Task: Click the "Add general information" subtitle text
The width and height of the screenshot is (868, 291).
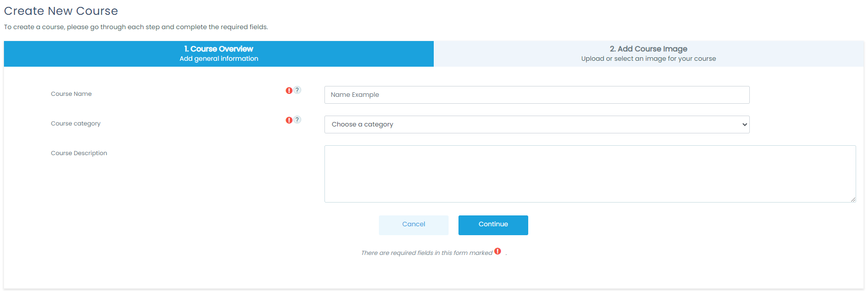Action: (x=219, y=59)
